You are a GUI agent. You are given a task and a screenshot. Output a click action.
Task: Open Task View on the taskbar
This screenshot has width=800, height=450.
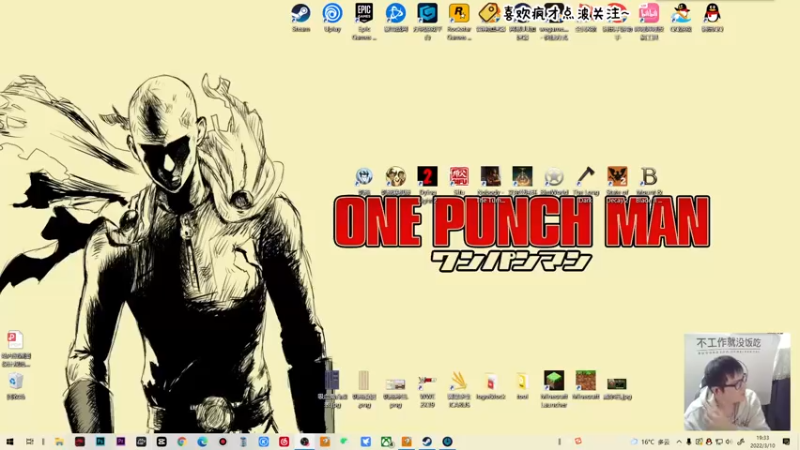(30, 441)
